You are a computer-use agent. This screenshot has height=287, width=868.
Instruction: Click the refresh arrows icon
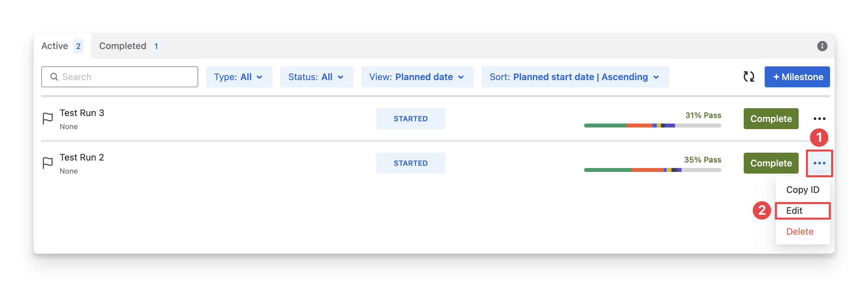[748, 77]
